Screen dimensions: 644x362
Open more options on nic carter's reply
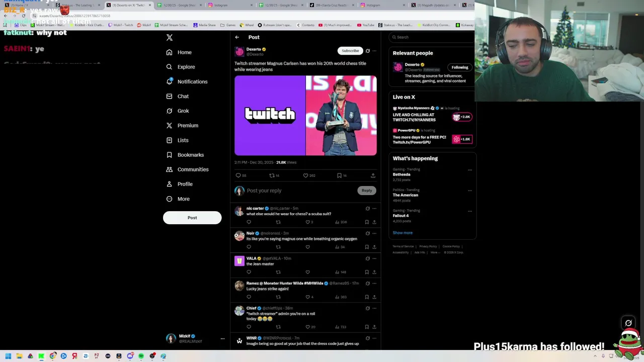tap(374, 209)
